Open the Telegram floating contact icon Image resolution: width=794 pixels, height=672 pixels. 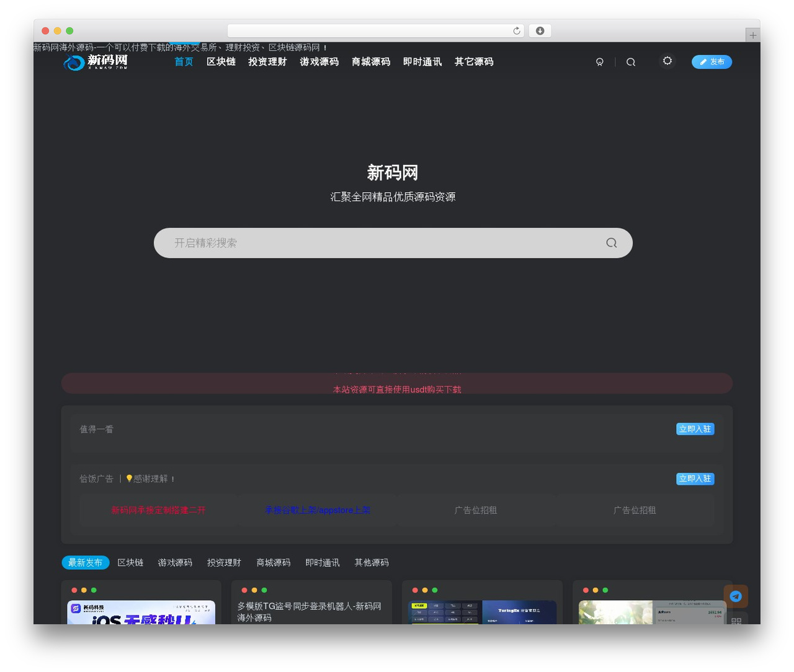pyautogui.click(x=736, y=596)
